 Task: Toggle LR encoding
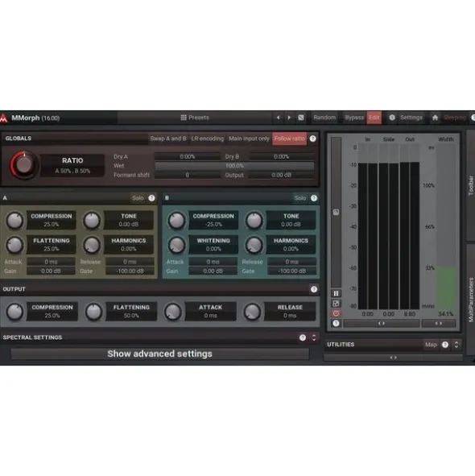(207, 139)
